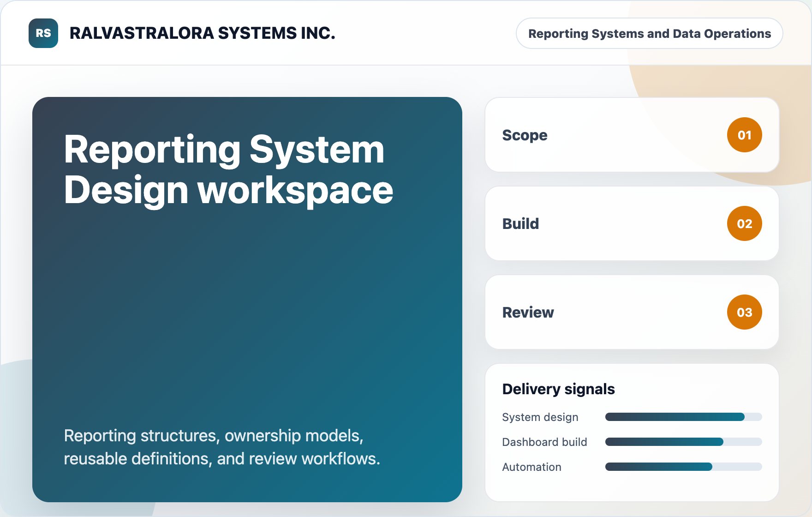This screenshot has height=517, width=812.
Task: Click the Automation label
Action: click(x=531, y=467)
